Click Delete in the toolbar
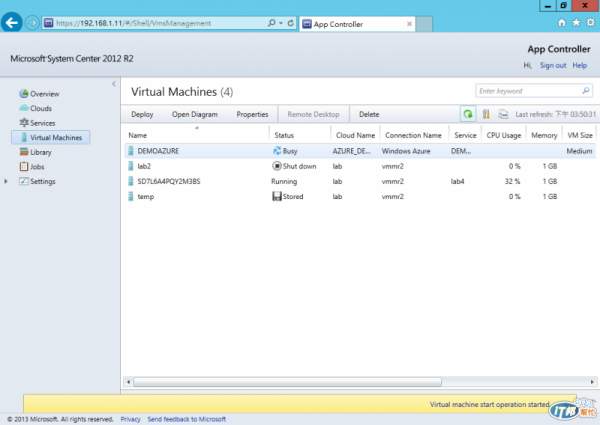The image size is (600, 425). (369, 114)
